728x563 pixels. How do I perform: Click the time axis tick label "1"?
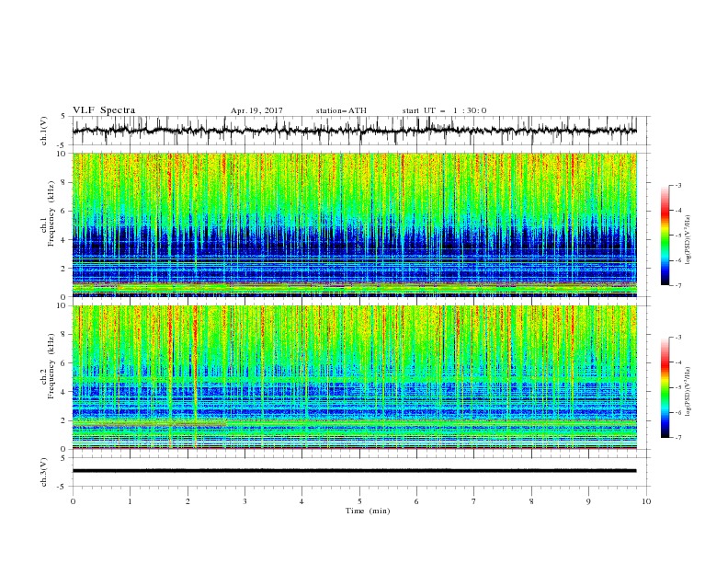pyautogui.click(x=130, y=501)
